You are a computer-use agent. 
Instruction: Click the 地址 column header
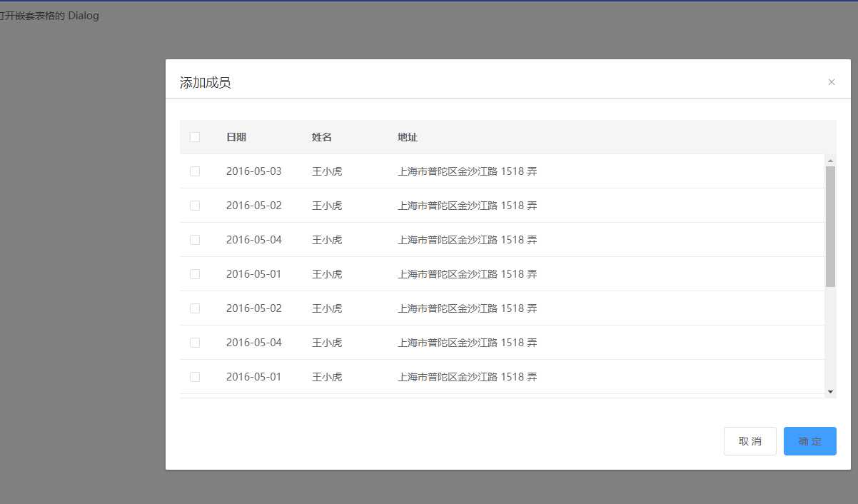408,137
